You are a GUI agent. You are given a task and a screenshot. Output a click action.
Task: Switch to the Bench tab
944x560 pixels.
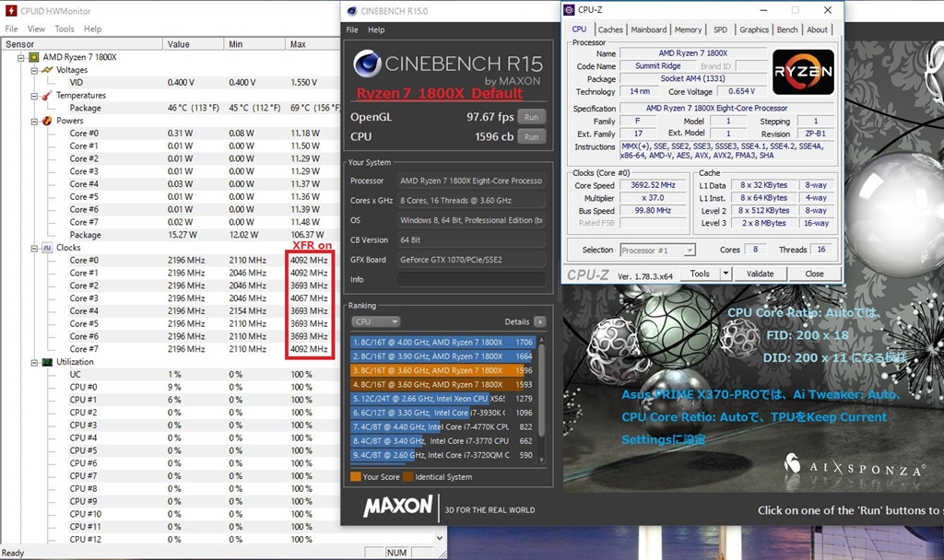pyautogui.click(x=787, y=29)
